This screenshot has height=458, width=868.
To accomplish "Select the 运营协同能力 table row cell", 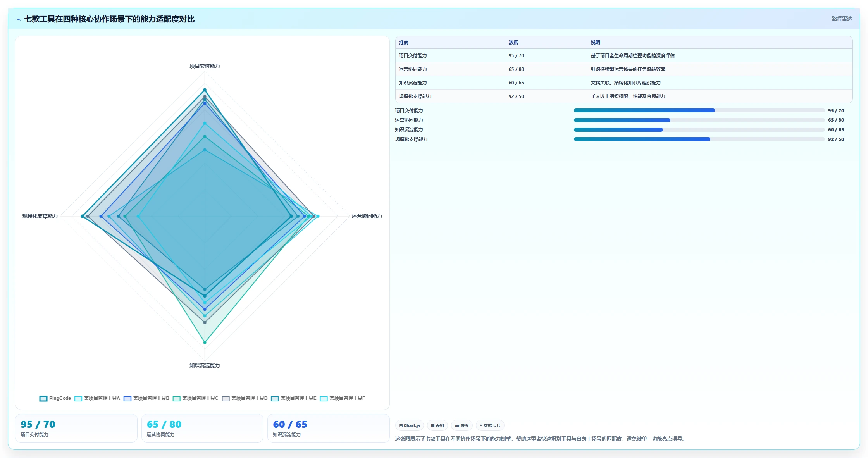I will [413, 69].
